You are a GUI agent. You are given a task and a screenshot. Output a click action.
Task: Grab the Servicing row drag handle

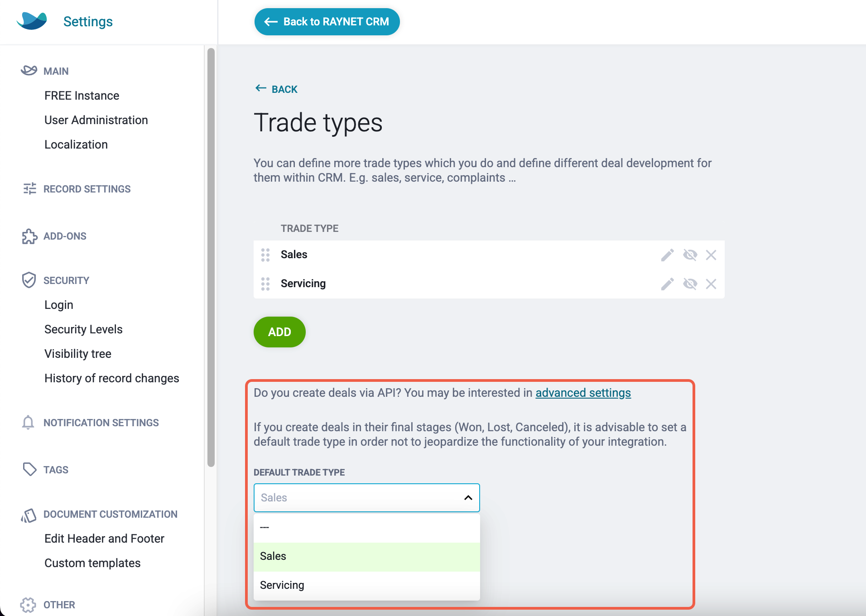[x=265, y=284]
